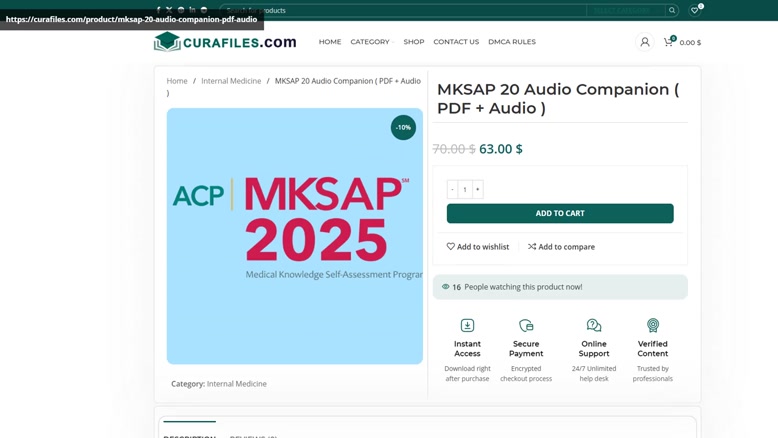778x438 pixels.
Task: Click the -10% discount badge
Action: [x=403, y=127]
